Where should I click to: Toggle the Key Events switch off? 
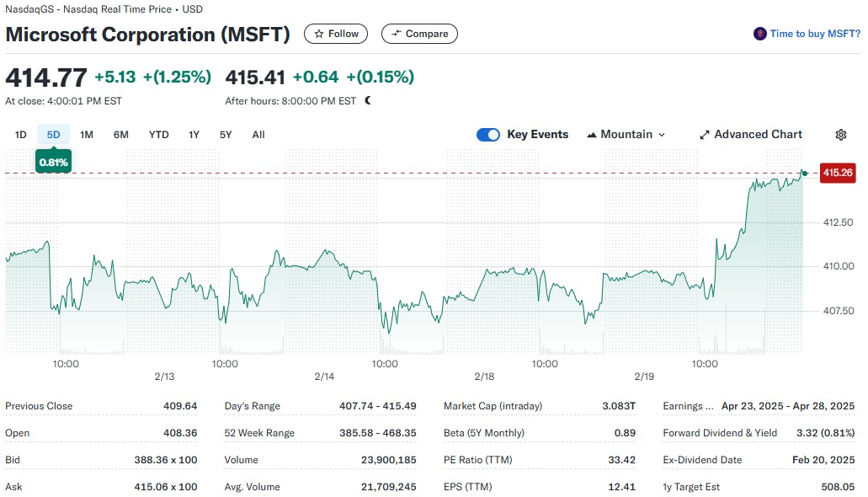pos(488,135)
